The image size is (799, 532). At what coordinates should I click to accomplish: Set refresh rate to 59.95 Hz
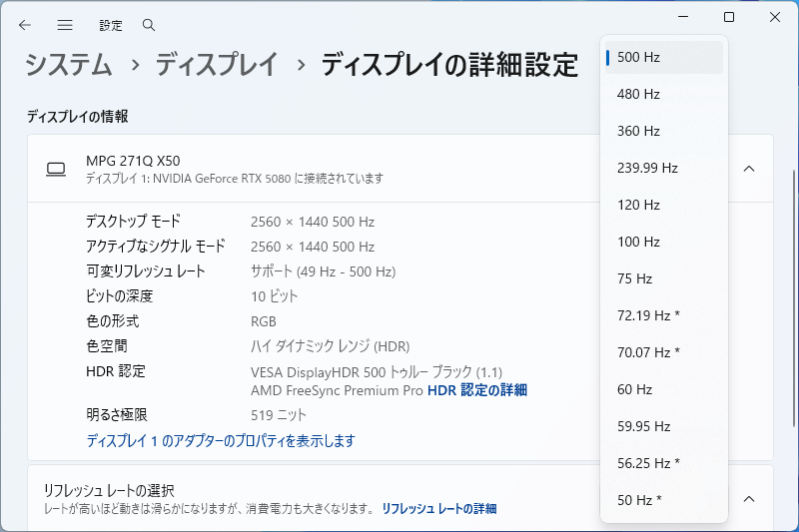pos(664,426)
